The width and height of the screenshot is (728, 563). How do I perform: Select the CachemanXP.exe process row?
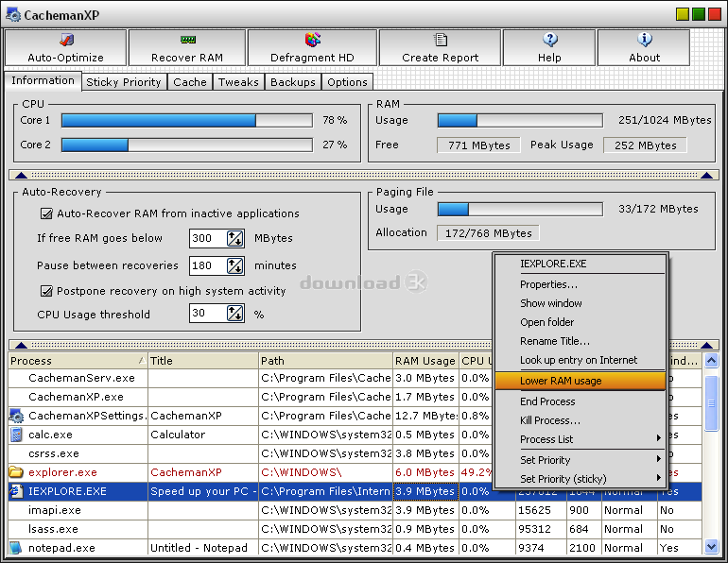pyautogui.click(x=355, y=397)
